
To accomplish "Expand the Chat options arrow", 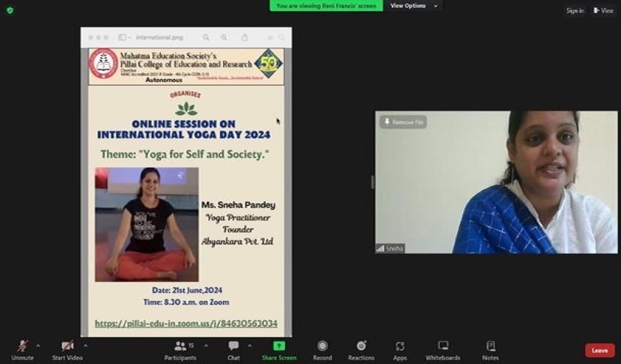I will (250, 346).
